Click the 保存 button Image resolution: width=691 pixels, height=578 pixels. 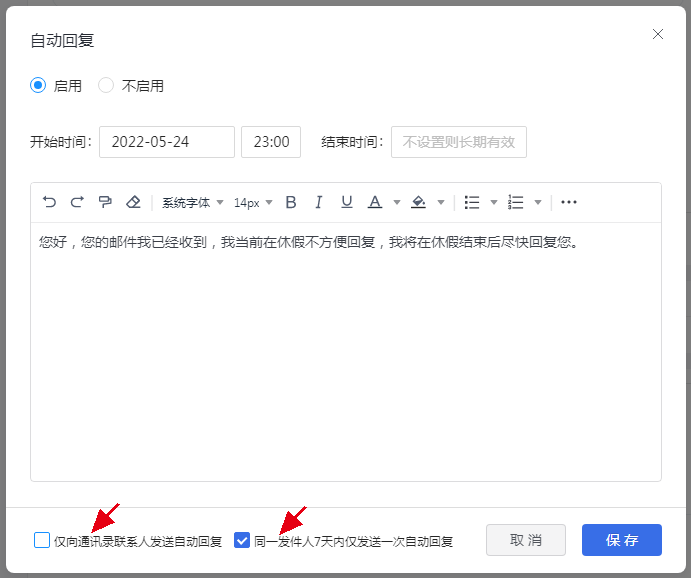[622, 540]
